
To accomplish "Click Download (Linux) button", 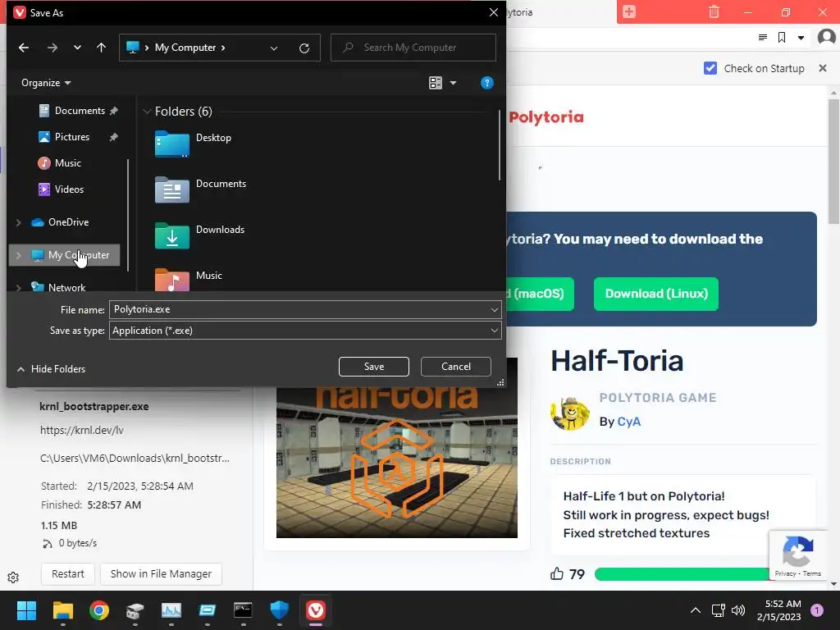I will [656, 294].
